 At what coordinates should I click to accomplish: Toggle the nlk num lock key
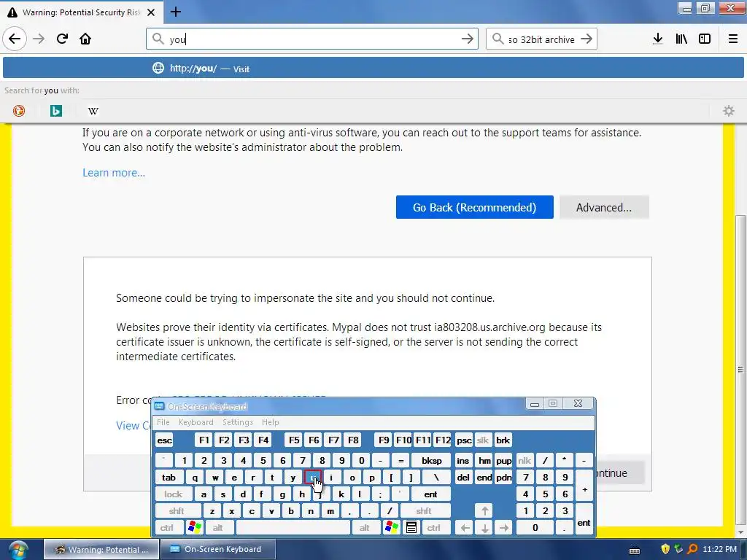pos(525,461)
